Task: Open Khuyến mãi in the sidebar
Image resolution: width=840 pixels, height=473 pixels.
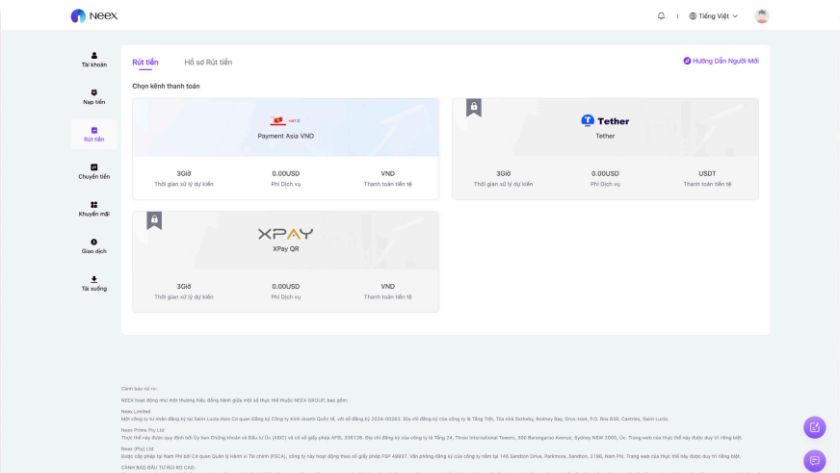Action: point(94,209)
